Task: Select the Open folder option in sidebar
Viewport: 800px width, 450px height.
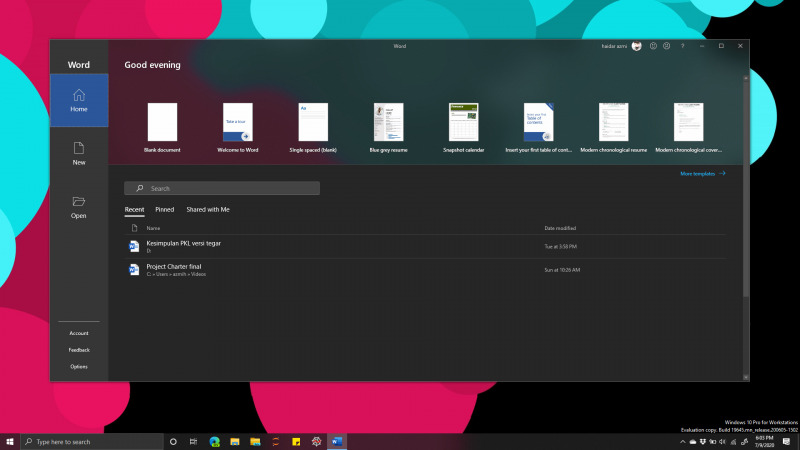Action: (79, 207)
